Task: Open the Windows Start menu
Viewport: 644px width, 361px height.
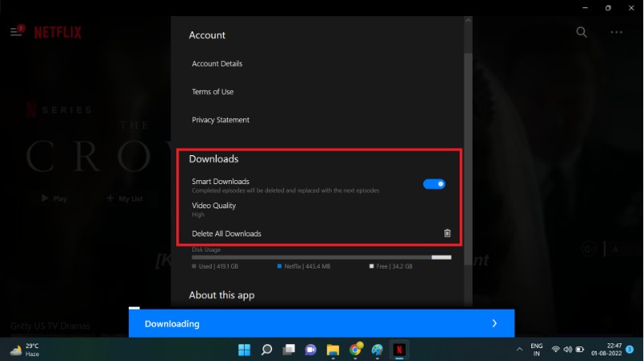Action: (245, 350)
